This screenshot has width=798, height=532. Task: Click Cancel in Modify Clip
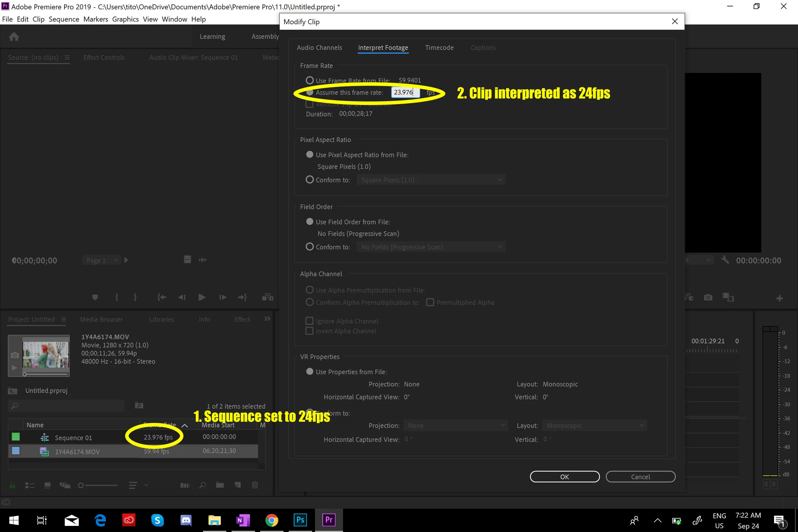[x=640, y=477]
